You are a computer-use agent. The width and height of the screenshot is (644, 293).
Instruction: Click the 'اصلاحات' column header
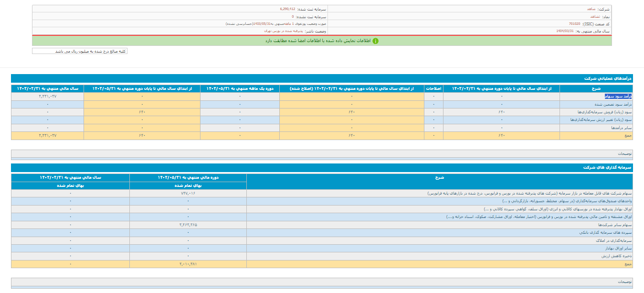tap(433, 88)
